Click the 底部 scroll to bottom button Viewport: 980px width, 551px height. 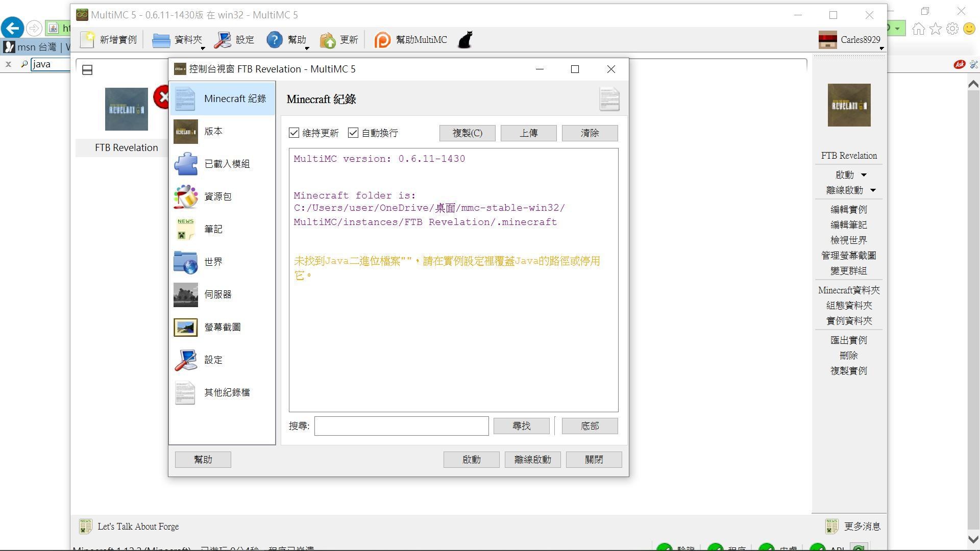[x=590, y=426]
